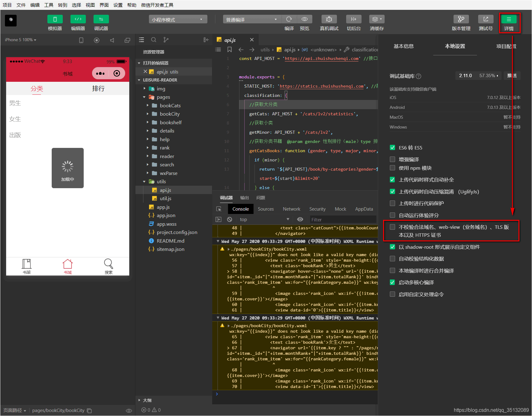Open the explorer list icon

click(x=142, y=40)
